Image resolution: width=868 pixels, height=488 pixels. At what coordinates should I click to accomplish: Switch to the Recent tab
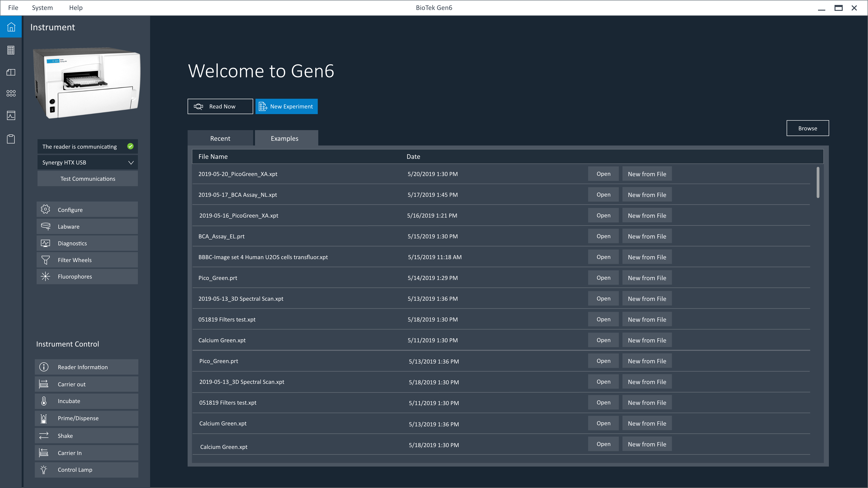220,138
